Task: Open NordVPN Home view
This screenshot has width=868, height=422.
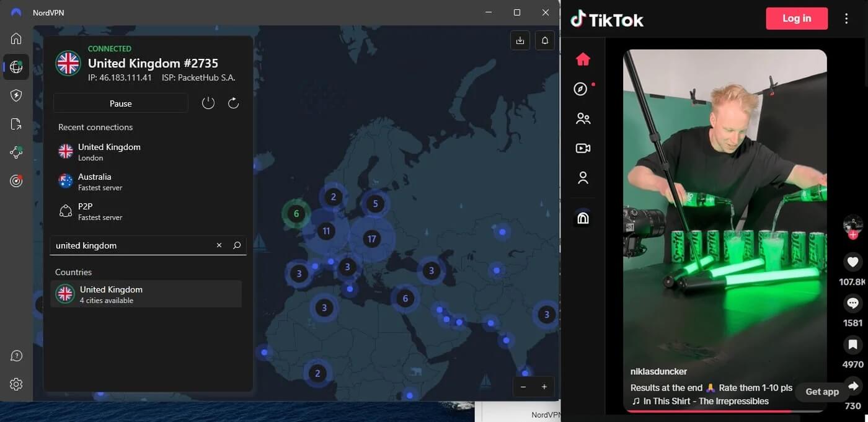Action: coord(15,38)
